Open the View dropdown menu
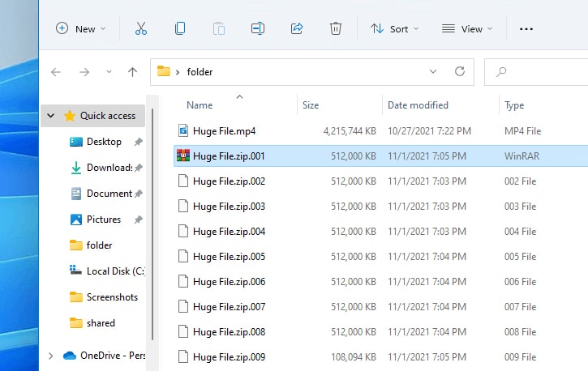This screenshot has width=588, height=371. (467, 29)
